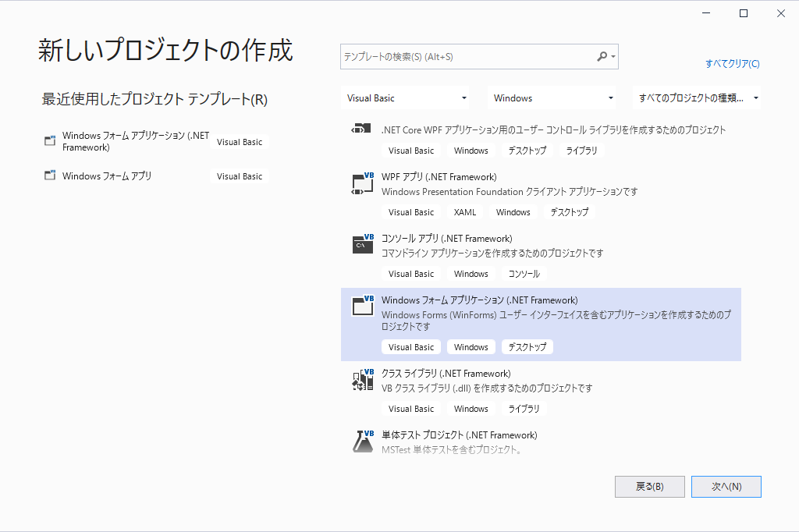799x532 pixels.
Task: Click the 単体テスト プロジェクト flask icon
Action: [x=363, y=442]
